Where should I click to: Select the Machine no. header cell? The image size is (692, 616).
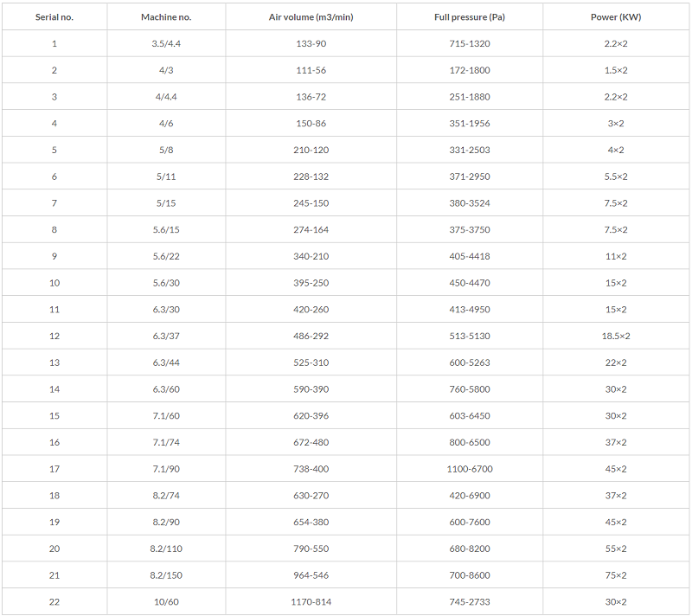click(166, 17)
